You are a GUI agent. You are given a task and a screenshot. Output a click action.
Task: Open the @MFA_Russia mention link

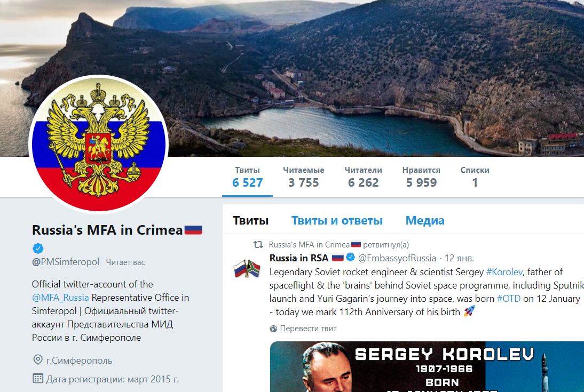point(60,298)
